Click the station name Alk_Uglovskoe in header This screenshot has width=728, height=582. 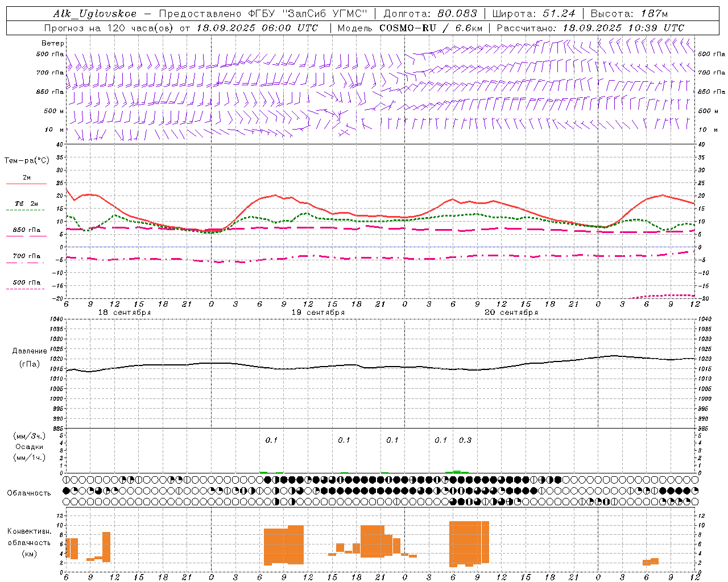coord(95,14)
